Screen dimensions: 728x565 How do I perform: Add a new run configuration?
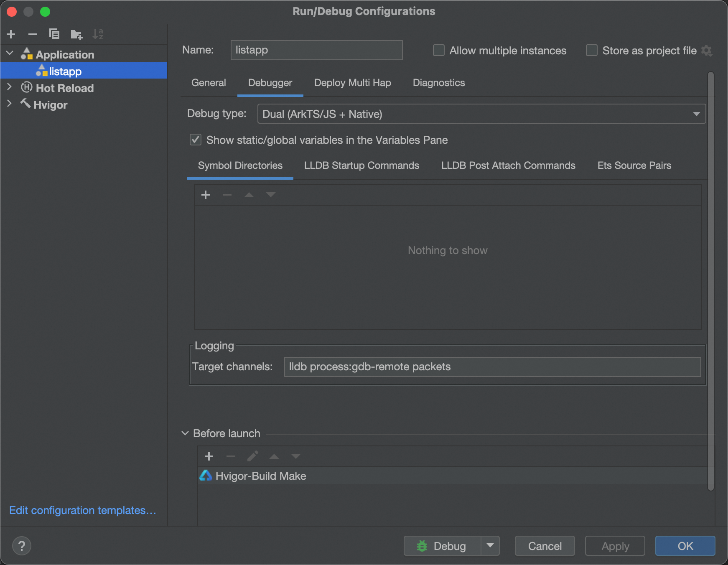coord(11,34)
